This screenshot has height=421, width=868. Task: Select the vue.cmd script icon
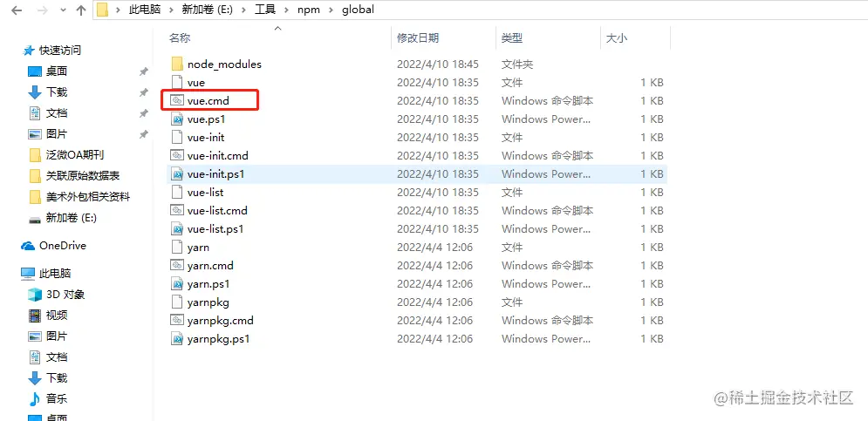pos(177,101)
